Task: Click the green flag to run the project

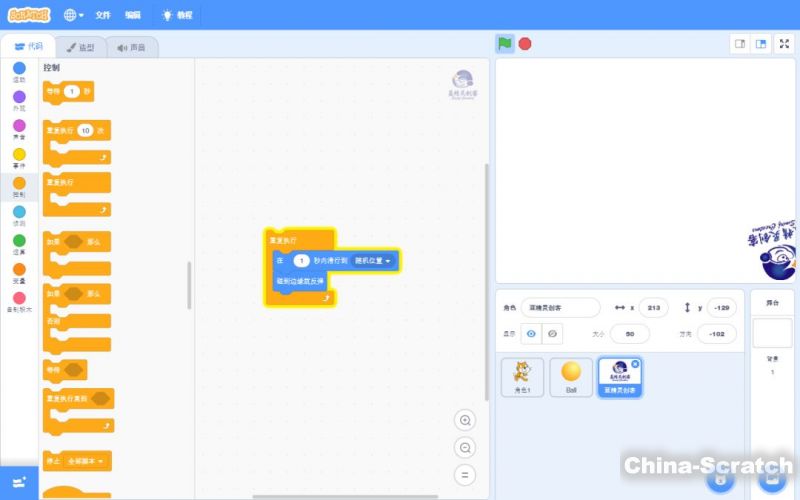Action: coord(505,44)
